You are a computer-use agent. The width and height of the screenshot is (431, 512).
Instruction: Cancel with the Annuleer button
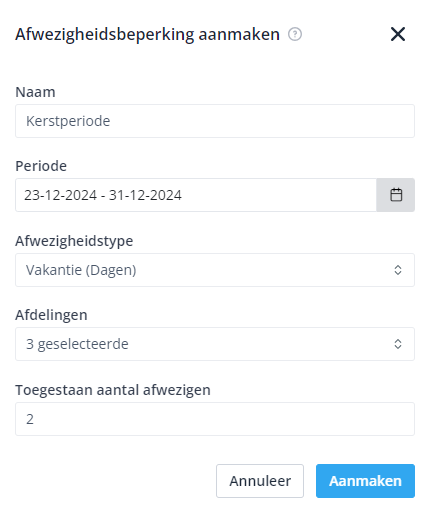260,481
